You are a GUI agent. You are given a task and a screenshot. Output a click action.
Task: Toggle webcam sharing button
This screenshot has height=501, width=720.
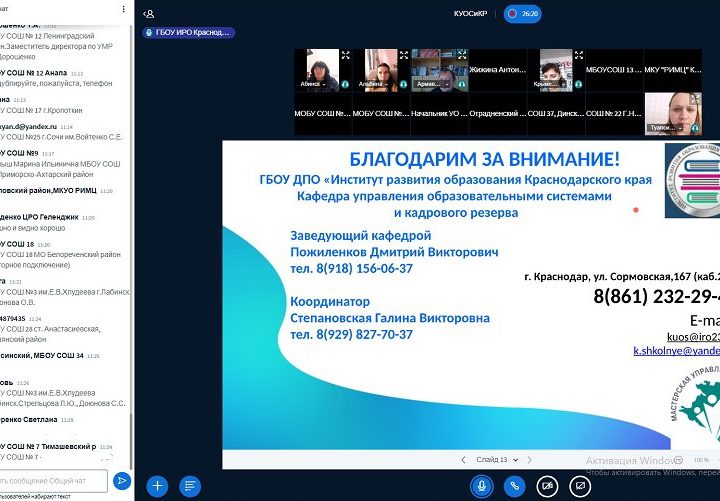(546, 486)
